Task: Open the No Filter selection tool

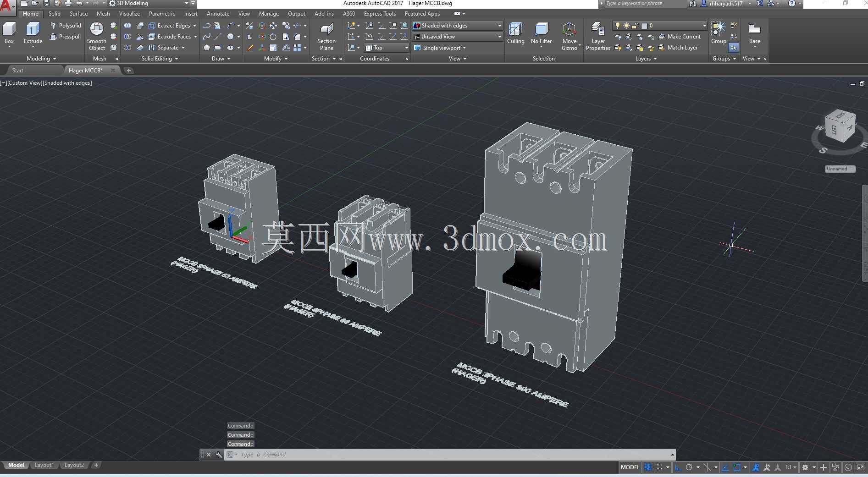Action: pyautogui.click(x=542, y=35)
